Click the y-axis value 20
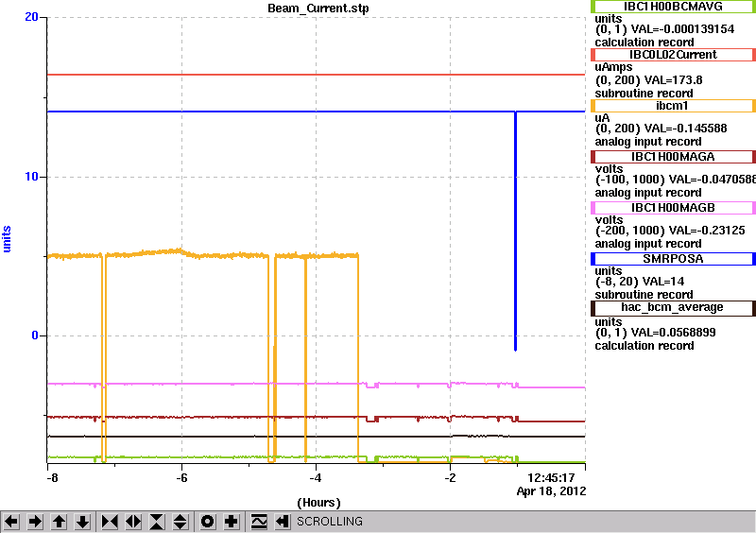756x533 pixels. [x=31, y=17]
